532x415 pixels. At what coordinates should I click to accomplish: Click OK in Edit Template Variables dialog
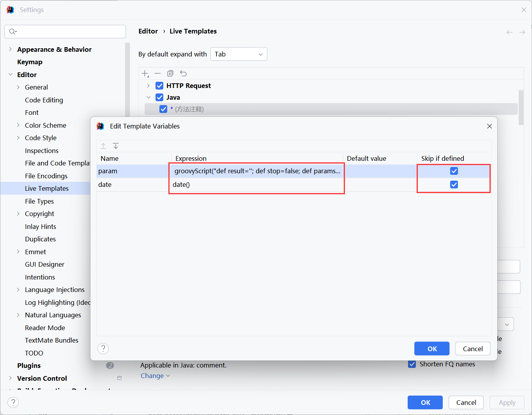pos(432,348)
